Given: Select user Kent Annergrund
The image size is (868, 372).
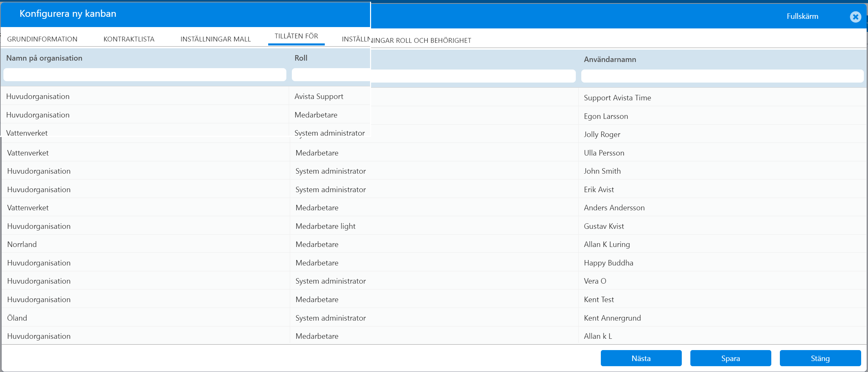Looking at the screenshot, I should [612, 318].
